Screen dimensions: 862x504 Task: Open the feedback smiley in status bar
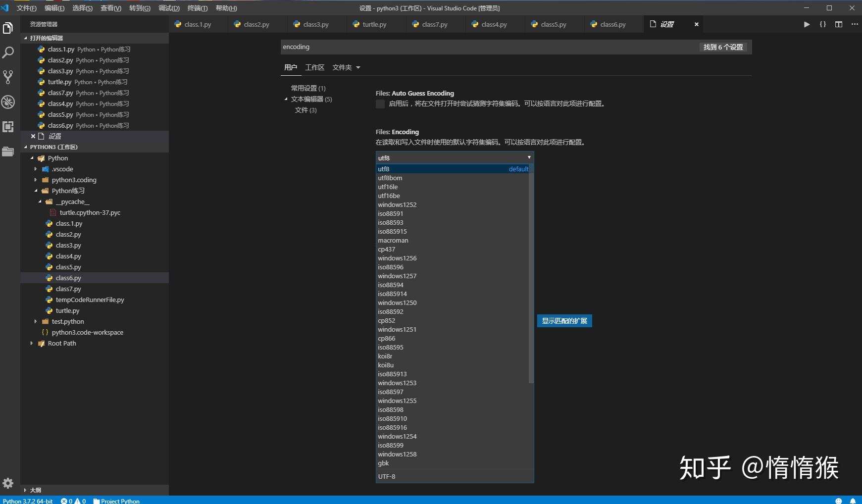point(838,501)
